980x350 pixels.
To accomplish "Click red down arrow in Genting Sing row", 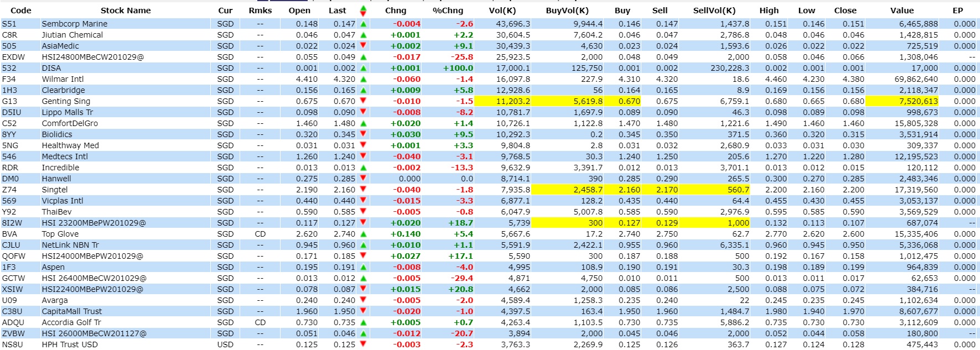I will [x=364, y=101].
